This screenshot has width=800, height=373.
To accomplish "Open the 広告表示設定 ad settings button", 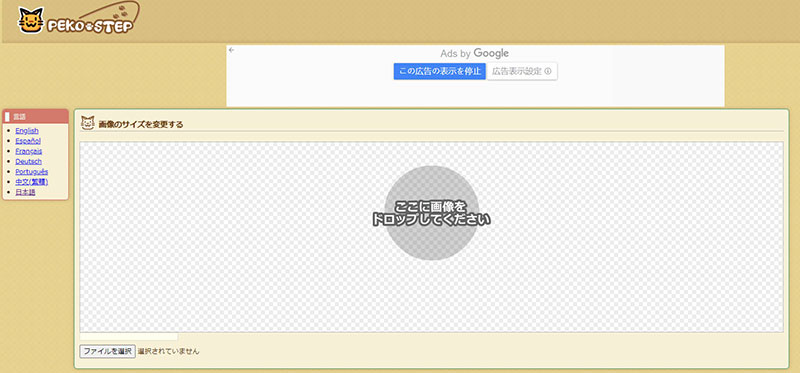I will coord(522,71).
